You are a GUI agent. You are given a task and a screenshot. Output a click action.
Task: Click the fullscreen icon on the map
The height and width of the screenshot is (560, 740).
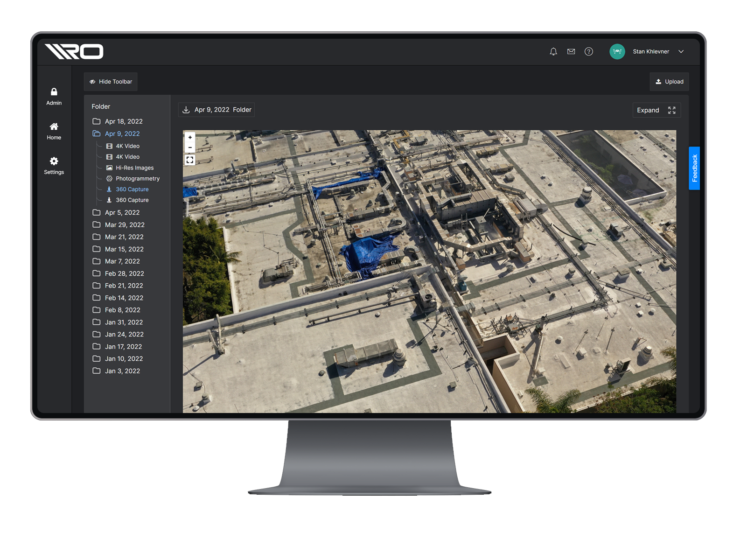(190, 160)
